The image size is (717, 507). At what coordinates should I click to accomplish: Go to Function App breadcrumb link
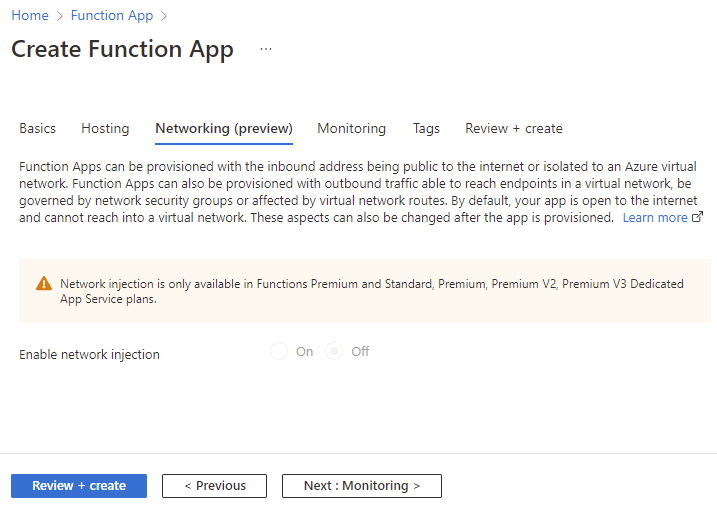pyautogui.click(x=112, y=16)
